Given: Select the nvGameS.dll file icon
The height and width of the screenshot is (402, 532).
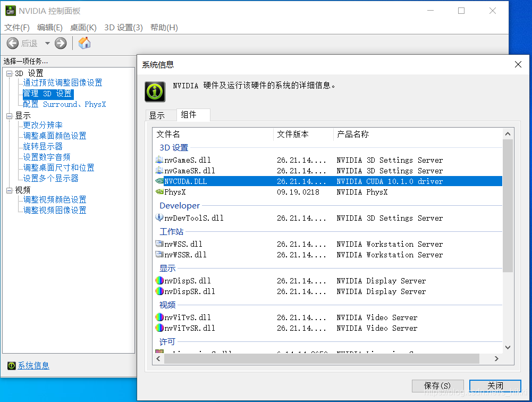Looking at the screenshot, I should coord(159,160).
